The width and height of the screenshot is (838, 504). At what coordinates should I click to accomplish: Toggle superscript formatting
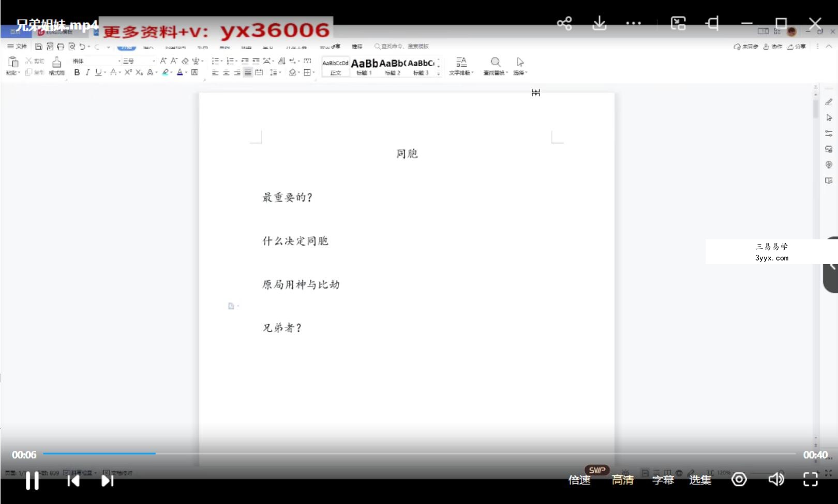pyautogui.click(x=128, y=72)
